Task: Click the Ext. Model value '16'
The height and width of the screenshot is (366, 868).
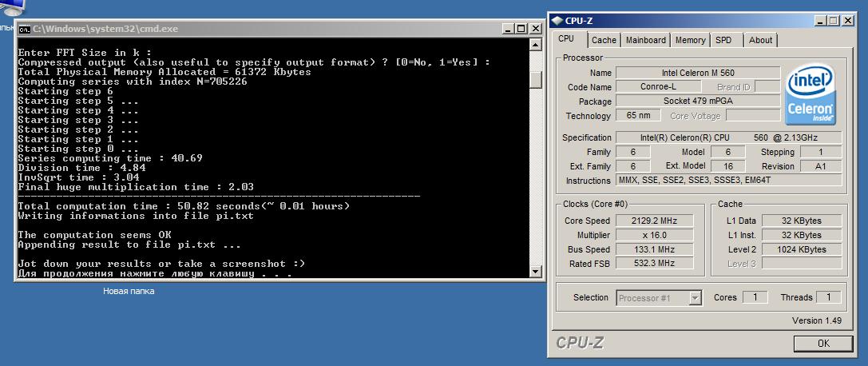Action: pos(728,166)
